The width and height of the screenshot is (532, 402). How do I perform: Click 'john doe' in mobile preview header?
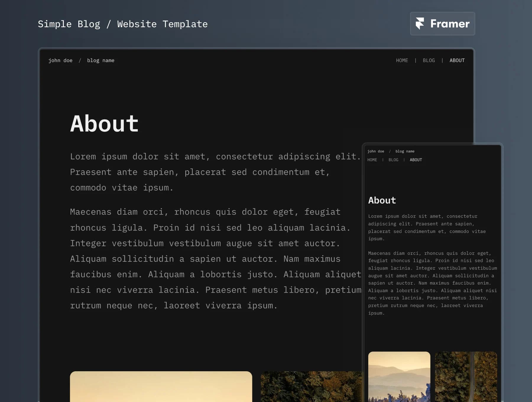click(376, 151)
